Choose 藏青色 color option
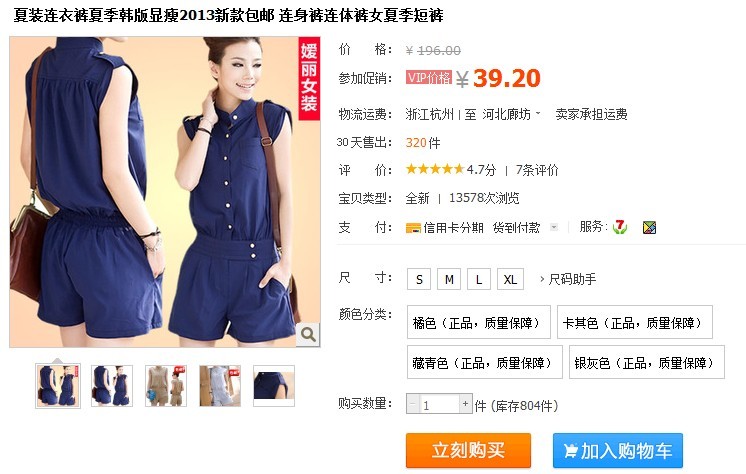 [484, 363]
